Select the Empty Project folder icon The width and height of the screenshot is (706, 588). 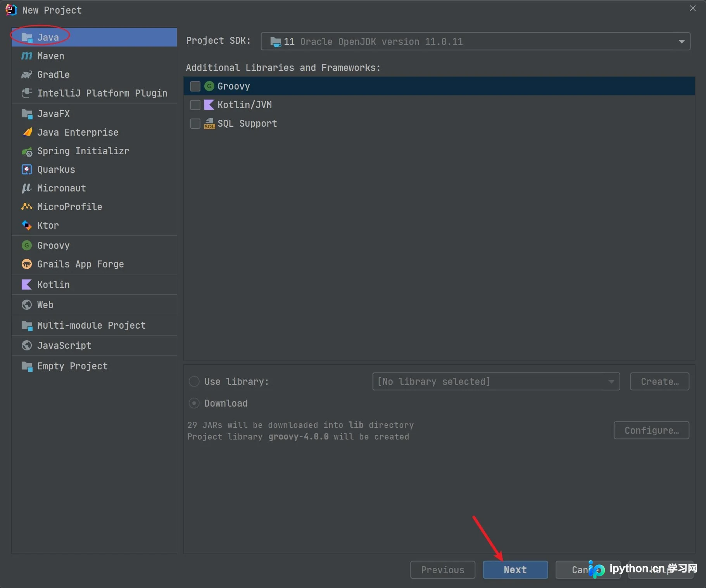[x=27, y=366]
